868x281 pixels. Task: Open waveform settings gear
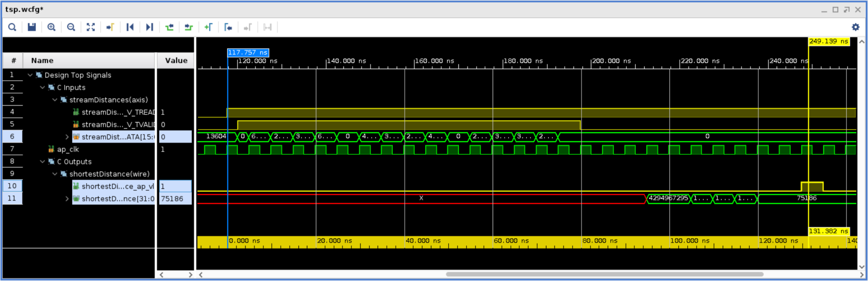pyautogui.click(x=856, y=27)
